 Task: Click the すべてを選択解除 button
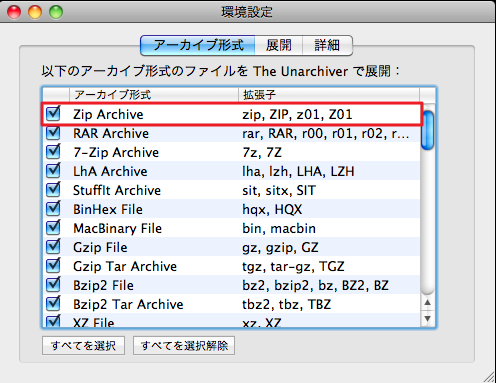point(184,345)
